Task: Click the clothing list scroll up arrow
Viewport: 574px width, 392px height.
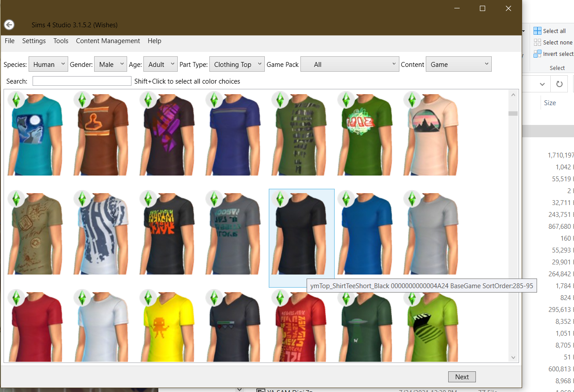Action: click(x=513, y=95)
